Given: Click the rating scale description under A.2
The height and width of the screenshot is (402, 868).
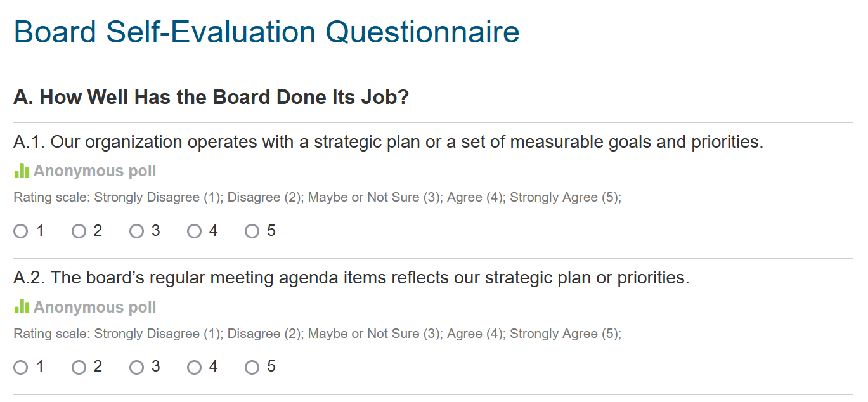Looking at the screenshot, I should [x=317, y=334].
